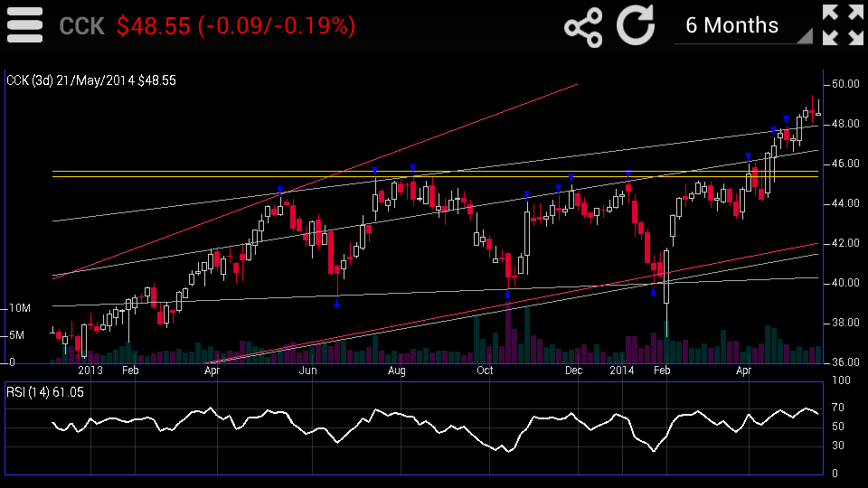Select the CCK ticker symbol
Image resolution: width=868 pixels, height=488 pixels.
(x=82, y=26)
